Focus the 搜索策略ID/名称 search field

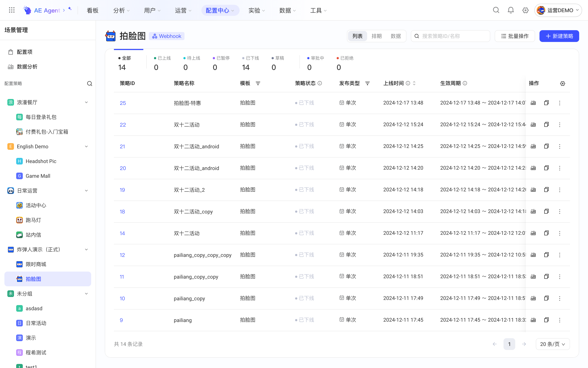450,36
